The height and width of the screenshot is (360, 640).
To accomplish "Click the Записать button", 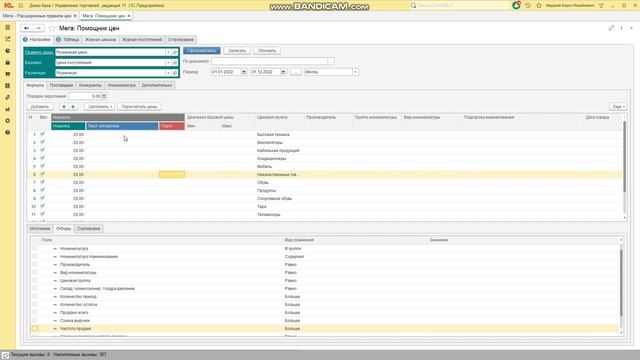I will [x=237, y=51].
